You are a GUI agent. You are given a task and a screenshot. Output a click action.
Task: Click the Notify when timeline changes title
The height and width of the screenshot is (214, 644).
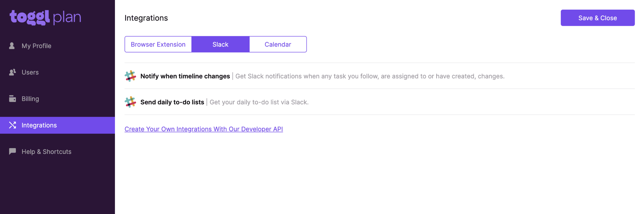(x=185, y=76)
